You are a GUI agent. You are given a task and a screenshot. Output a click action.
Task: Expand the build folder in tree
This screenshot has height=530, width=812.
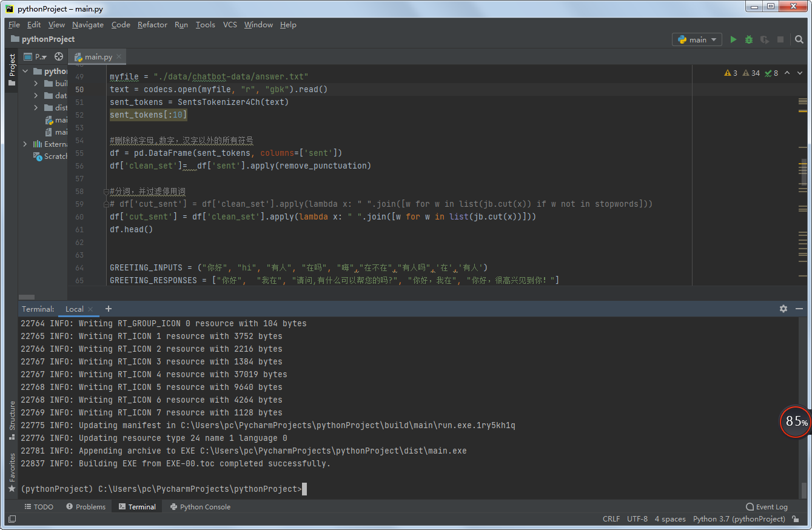tap(36, 83)
